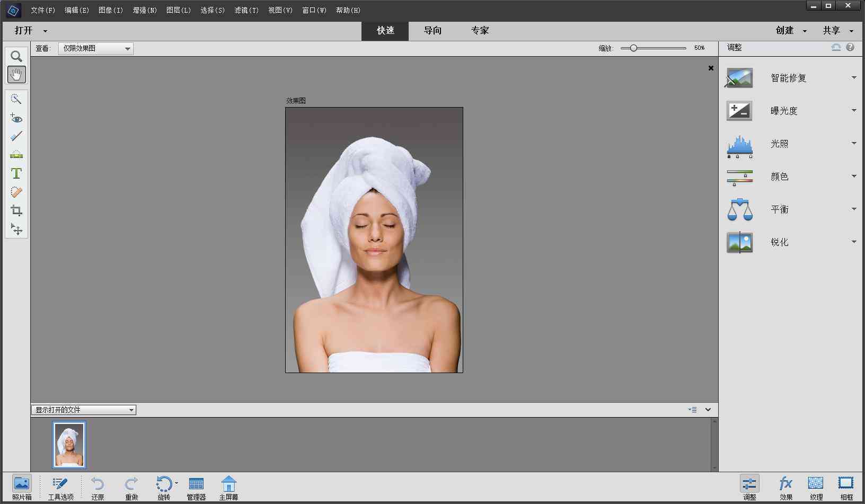Viewport: 865px width, 504px height.
Task: Show the 调整 adjustments panel button
Action: (x=749, y=488)
